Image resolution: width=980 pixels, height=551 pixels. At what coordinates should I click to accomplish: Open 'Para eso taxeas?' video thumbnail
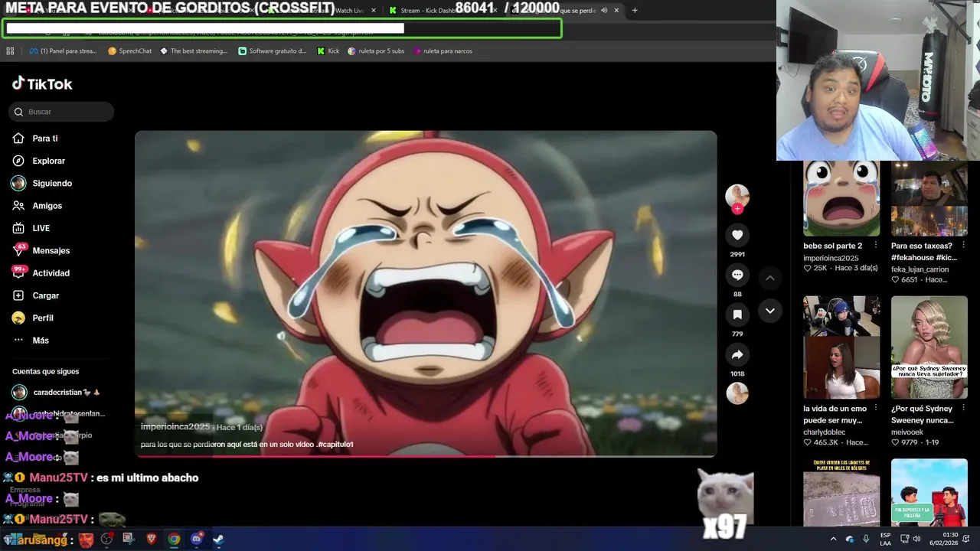click(929, 198)
